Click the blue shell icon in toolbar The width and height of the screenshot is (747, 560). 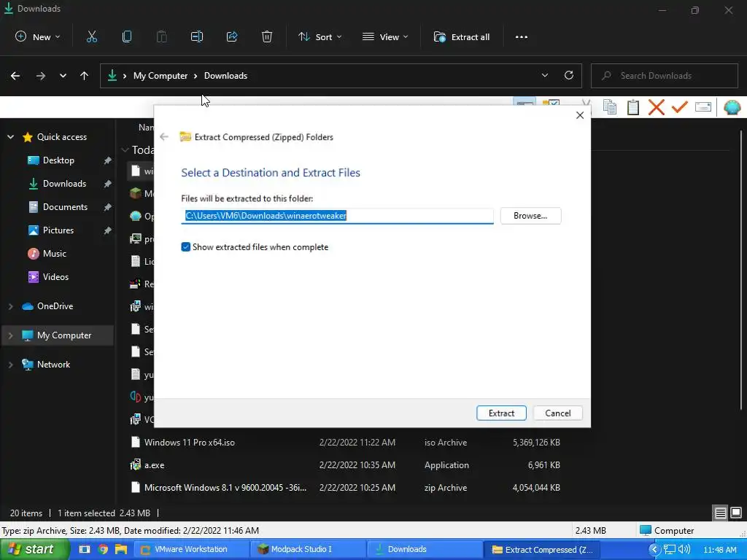click(732, 107)
